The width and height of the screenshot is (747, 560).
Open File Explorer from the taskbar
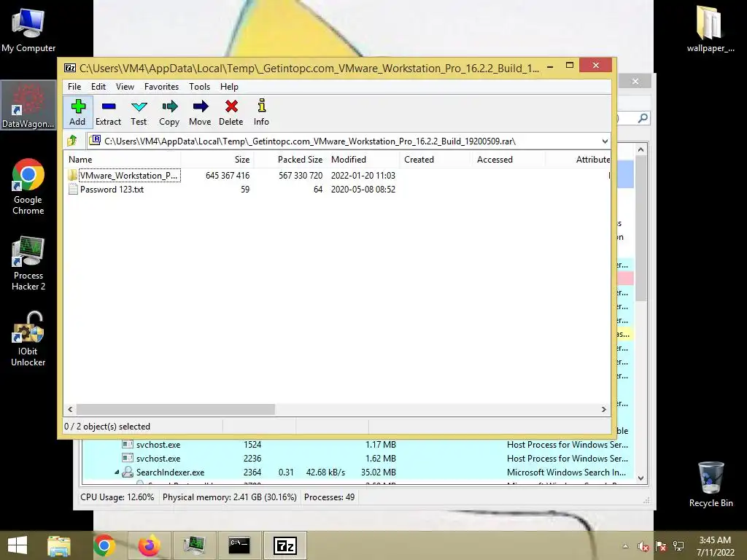59,545
